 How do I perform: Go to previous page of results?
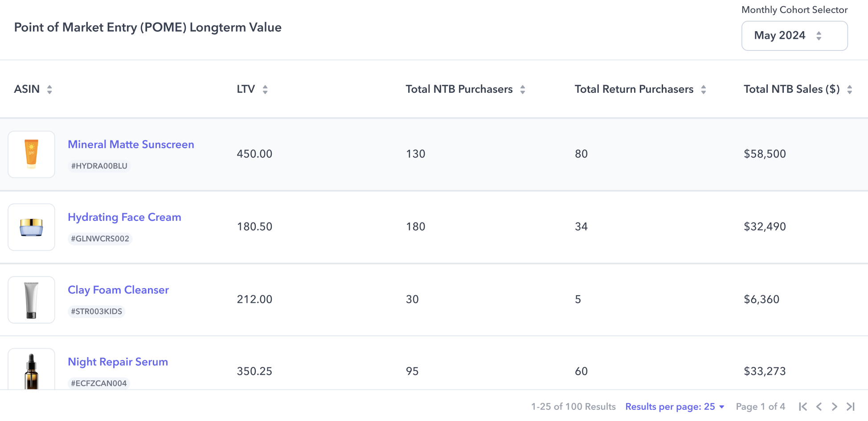(x=819, y=407)
